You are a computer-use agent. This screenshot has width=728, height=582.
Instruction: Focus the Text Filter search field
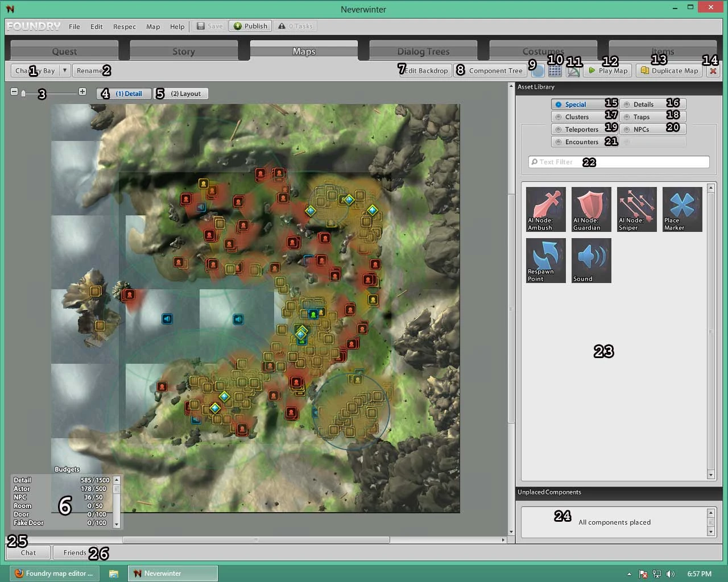pyautogui.click(x=619, y=162)
